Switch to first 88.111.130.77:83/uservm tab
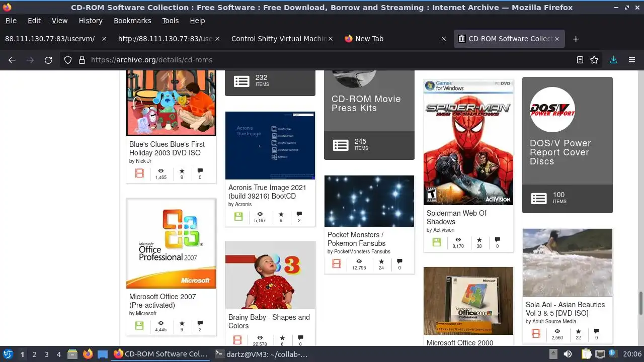Screen dimensions: 644x362 [x=55, y=39]
